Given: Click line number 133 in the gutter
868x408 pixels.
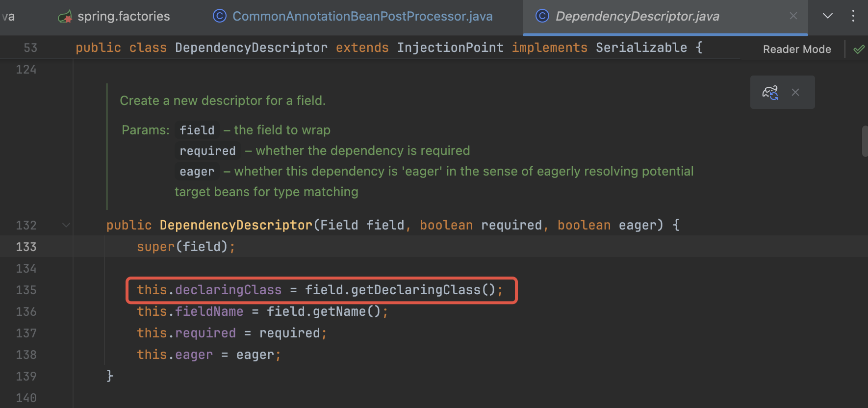Looking at the screenshot, I should (26, 247).
